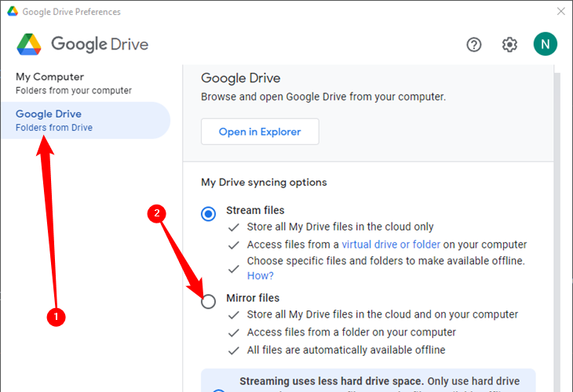Click the Open in Explorer button
Viewport: 573px width, 392px height.
[260, 132]
